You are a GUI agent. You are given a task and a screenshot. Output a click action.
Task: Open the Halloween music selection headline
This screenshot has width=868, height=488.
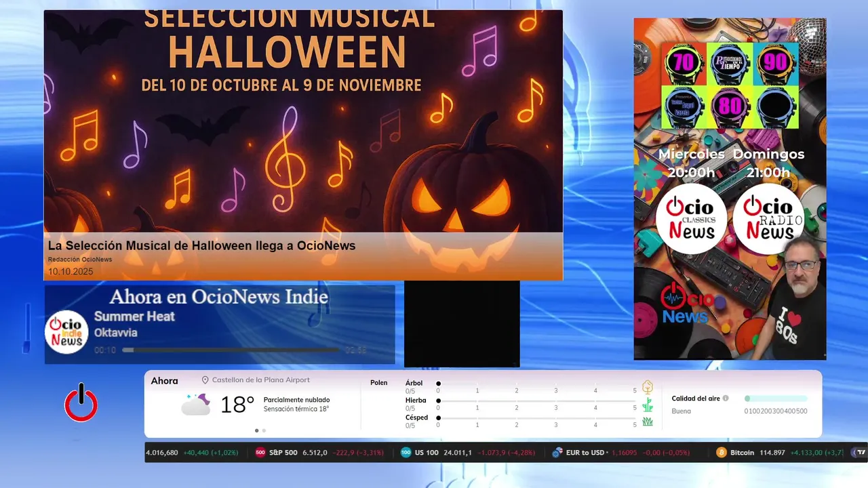(x=201, y=245)
